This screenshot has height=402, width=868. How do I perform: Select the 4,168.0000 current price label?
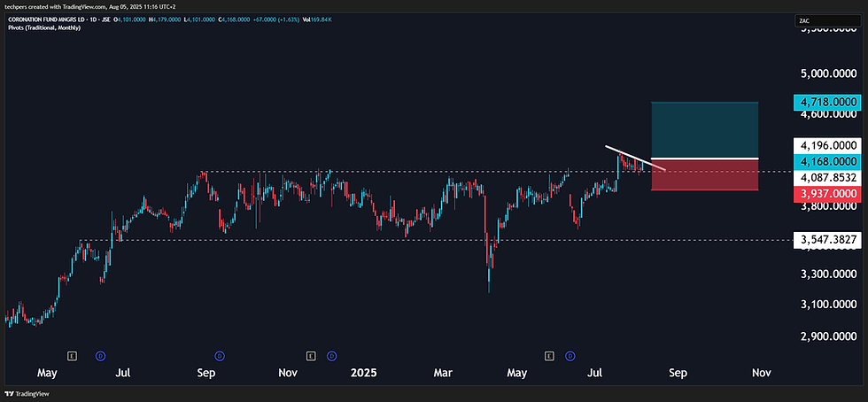point(827,162)
